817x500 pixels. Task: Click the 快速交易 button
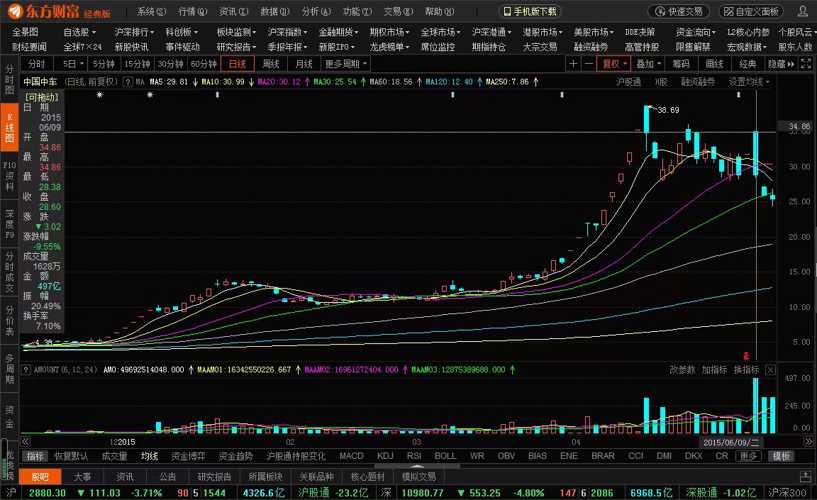tap(678, 11)
